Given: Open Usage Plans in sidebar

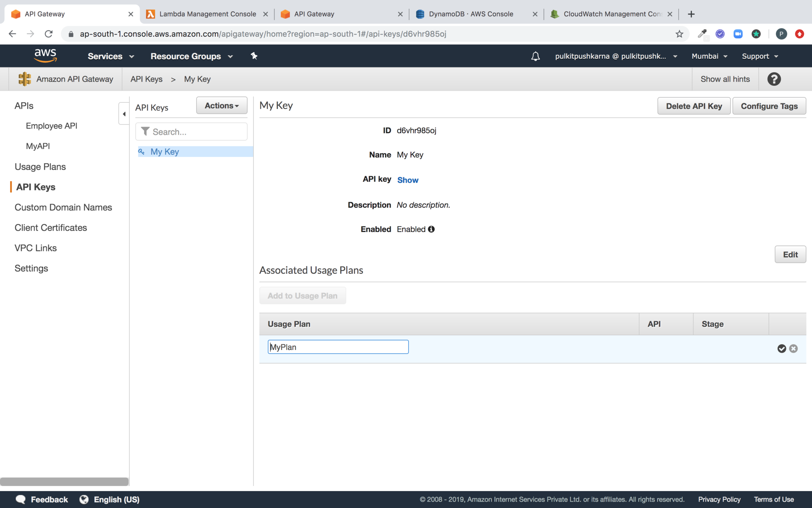Looking at the screenshot, I should pos(40,167).
